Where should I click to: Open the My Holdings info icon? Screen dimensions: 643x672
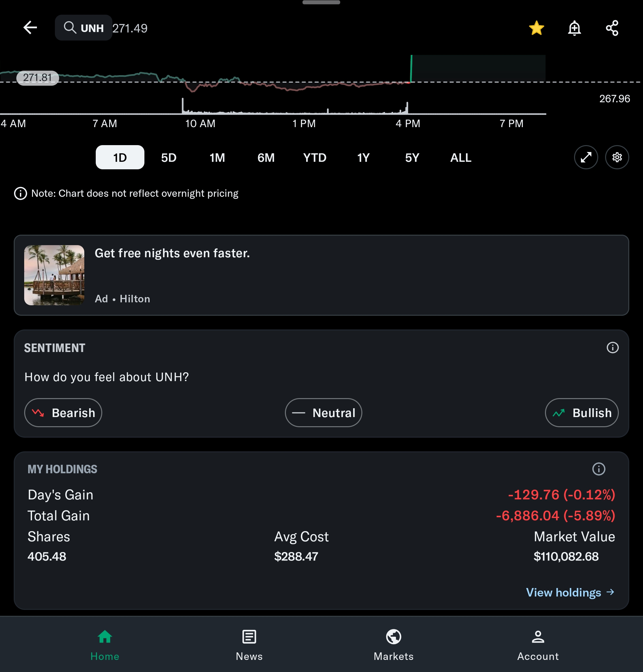[x=599, y=469]
